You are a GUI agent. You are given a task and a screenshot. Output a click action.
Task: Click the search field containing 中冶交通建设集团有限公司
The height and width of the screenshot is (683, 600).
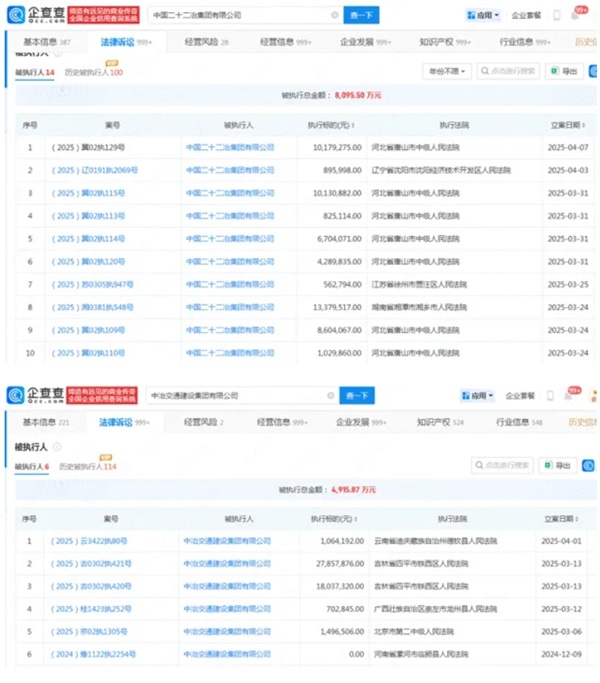click(x=238, y=396)
